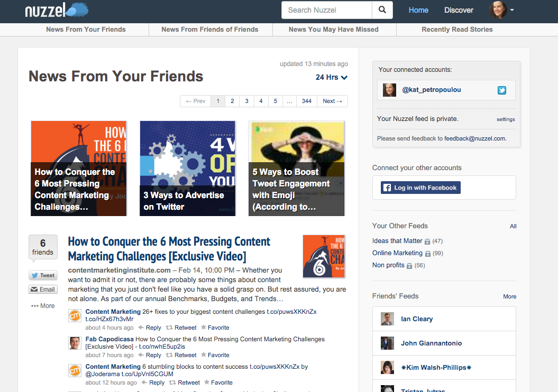Image resolution: width=558 pixels, height=392 pixels.
Task: Click the Email envelope button
Action: pos(43,290)
